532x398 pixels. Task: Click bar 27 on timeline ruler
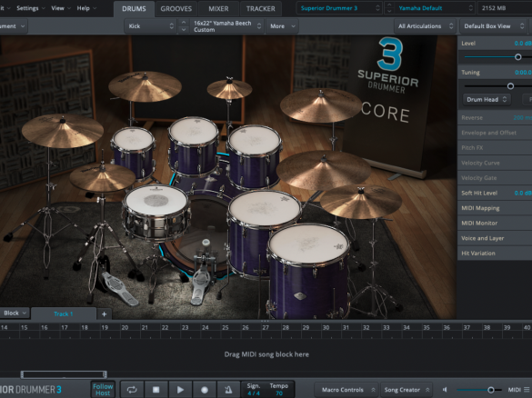click(x=266, y=327)
